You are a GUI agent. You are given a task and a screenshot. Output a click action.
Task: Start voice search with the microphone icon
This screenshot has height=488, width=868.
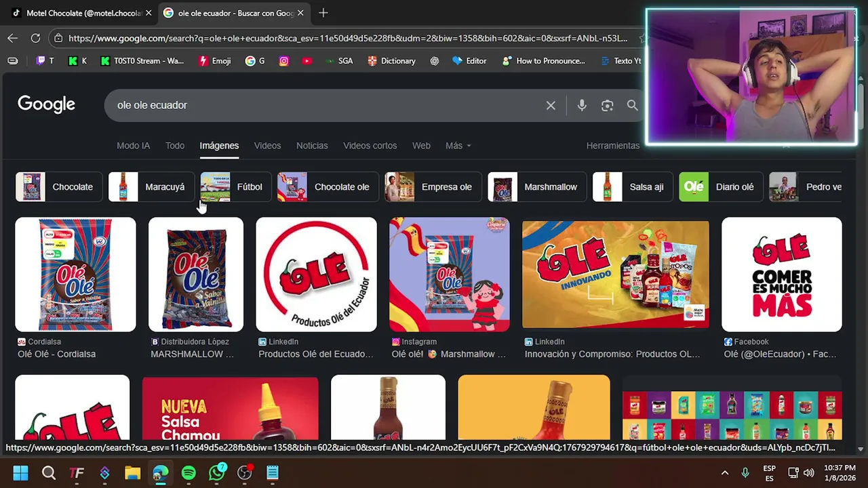pyautogui.click(x=582, y=105)
